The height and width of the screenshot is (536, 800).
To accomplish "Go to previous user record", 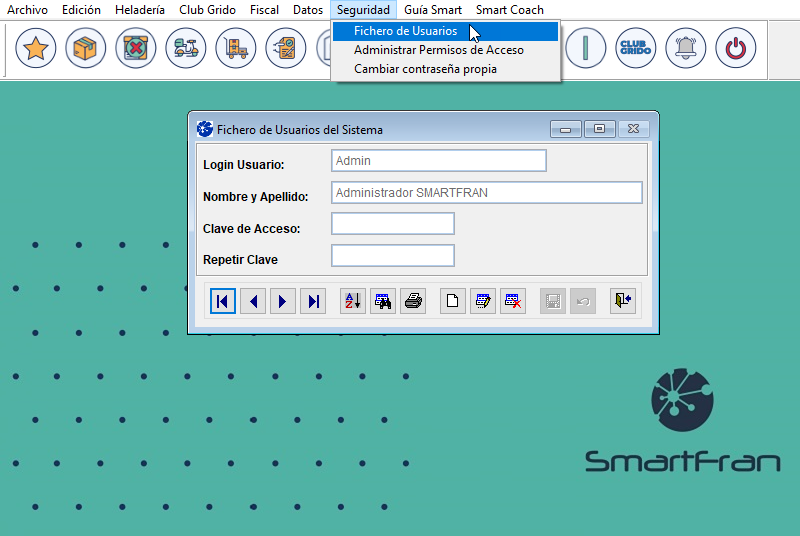I will click(x=253, y=301).
